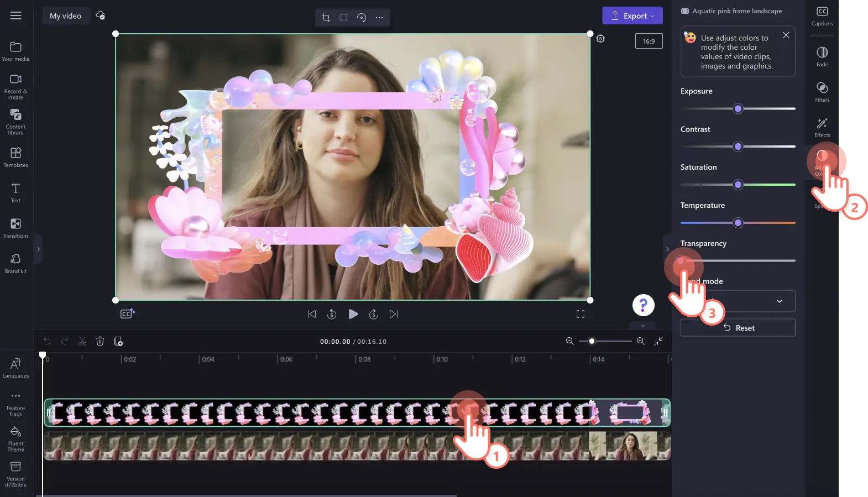This screenshot has width=868, height=497.
Task: Skip to the end of video
Action: pos(394,314)
